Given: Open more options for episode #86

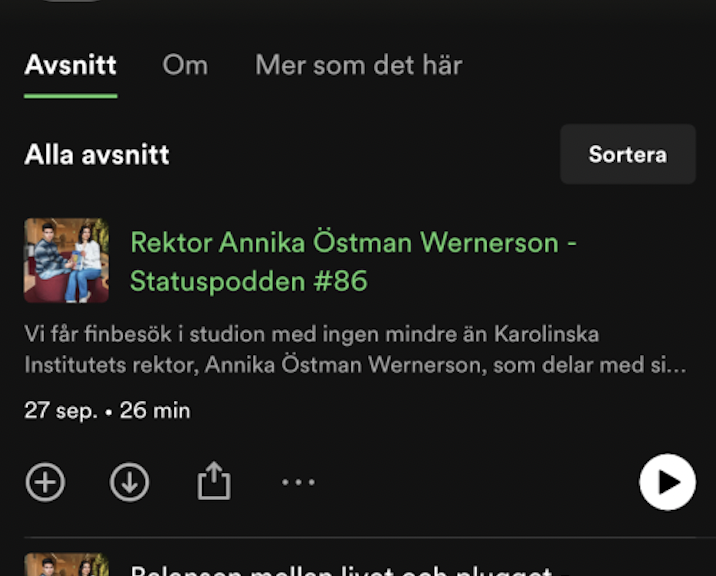Looking at the screenshot, I should click(x=298, y=482).
